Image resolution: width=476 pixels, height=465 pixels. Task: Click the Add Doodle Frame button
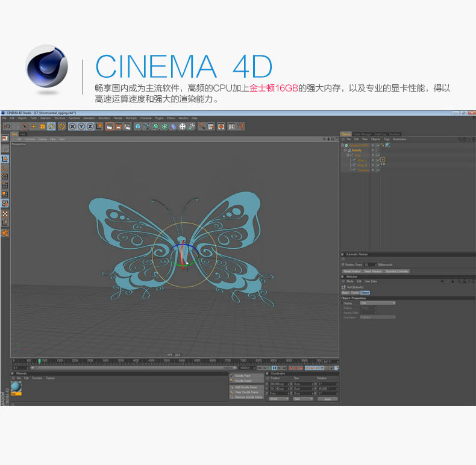click(246, 387)
